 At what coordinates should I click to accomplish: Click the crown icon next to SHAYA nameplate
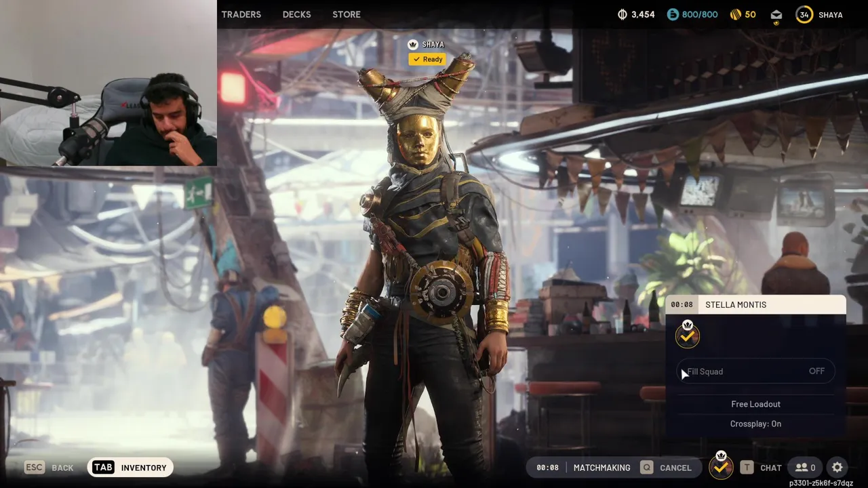pos(412,45)
